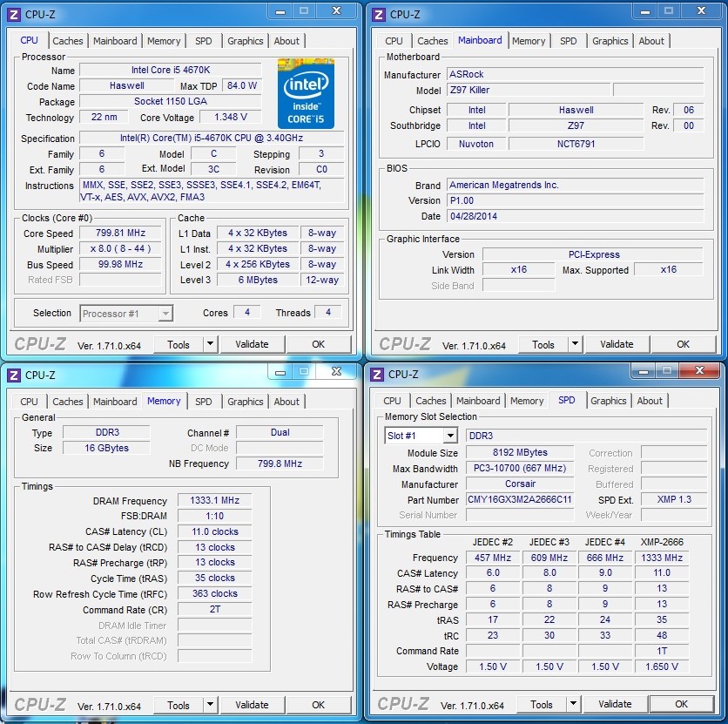The image size is (728, 724).
Task: Expand the Processor #1 selection combo box
Action: (165, 314)
